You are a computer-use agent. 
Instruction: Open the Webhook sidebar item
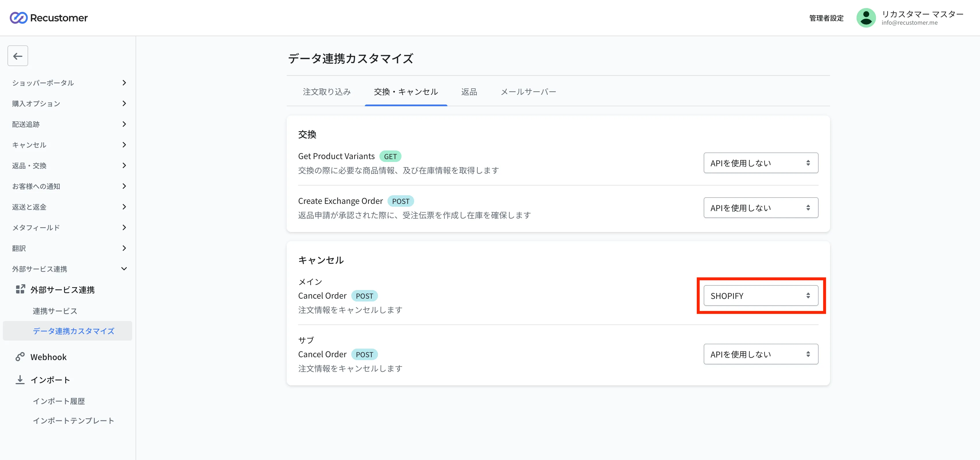tap(48, 357)
